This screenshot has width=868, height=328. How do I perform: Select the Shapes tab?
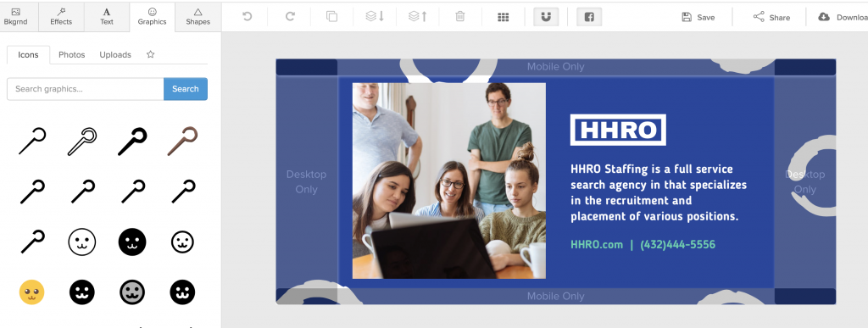(x=198, y=17)
